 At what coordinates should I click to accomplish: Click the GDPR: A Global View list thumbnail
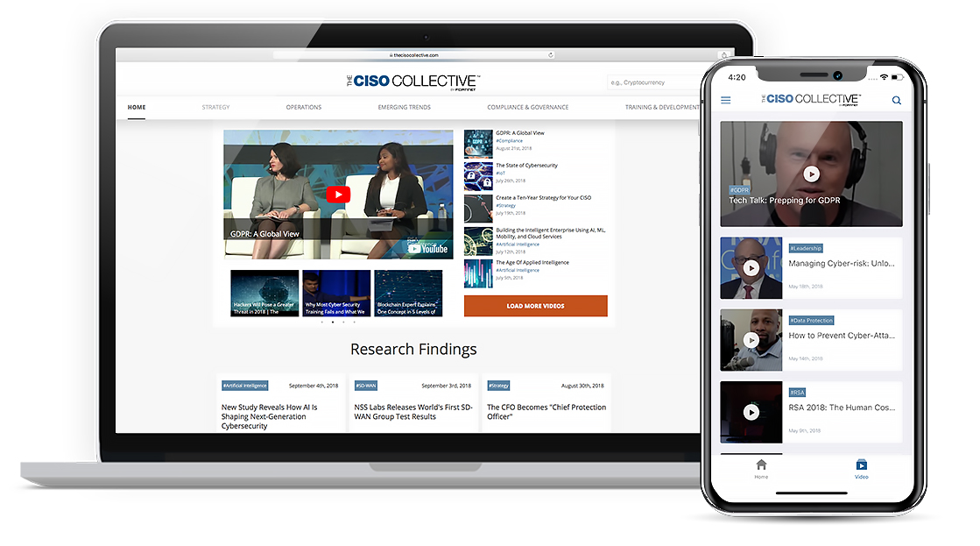pyautogui.click(x=478, y=144)
